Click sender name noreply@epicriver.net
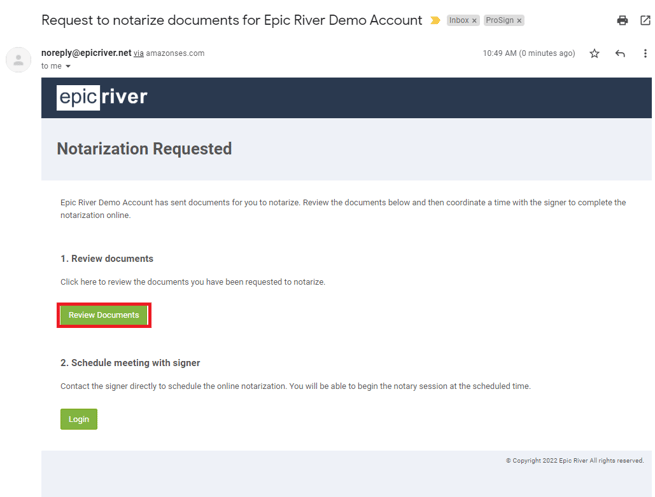The height and width of the screenshot is (497, 655). click(x=86, y=53)
